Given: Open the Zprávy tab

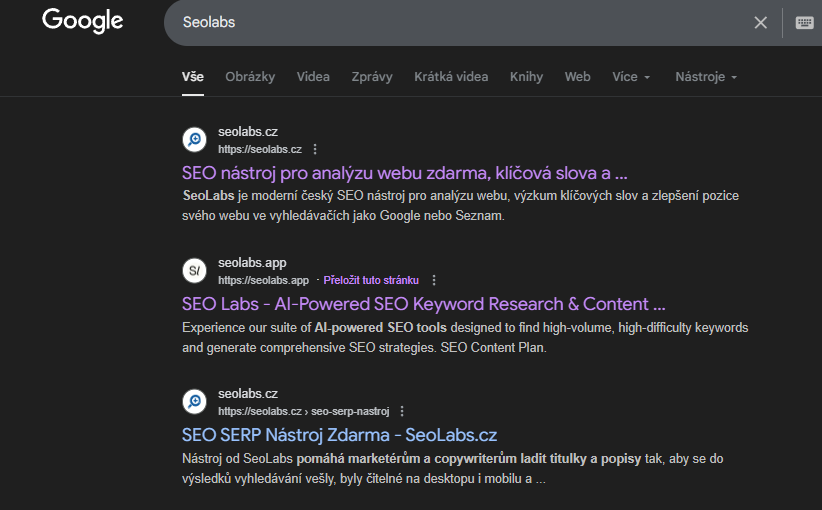Looking at the screenshot, I should click(x=372, y=77).
